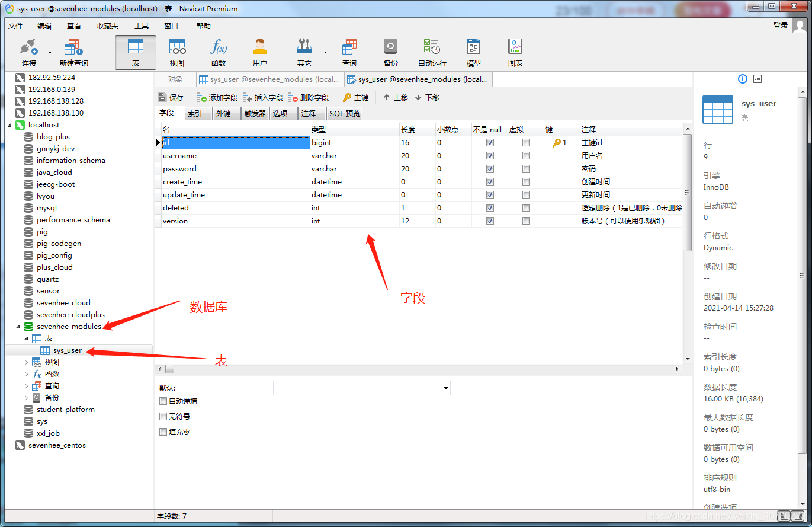
Task: Click the 保存 save button
Action: tap(171, 97)
